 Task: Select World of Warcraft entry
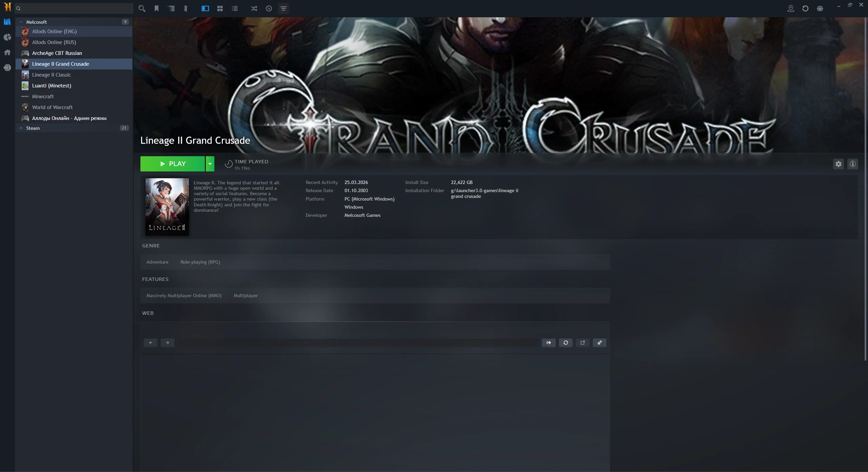[52, 107]
